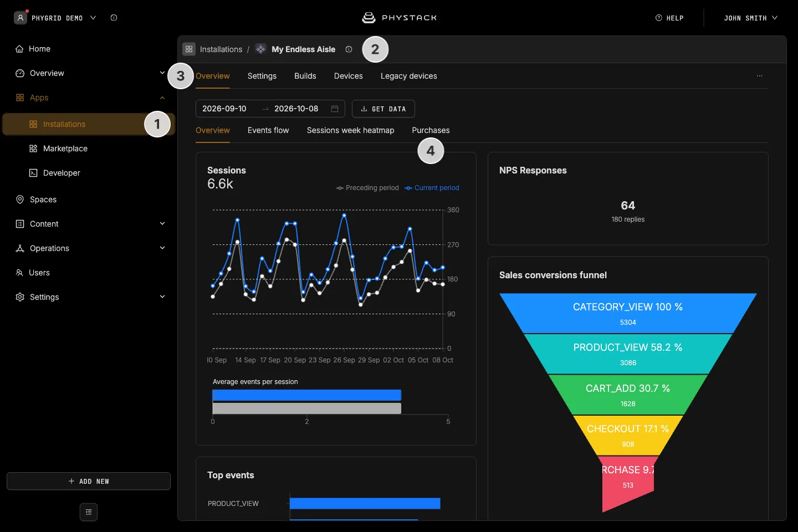Open the John Smith user dropdown
Viewport: 798px width, 532px height.
coord(750,18)
